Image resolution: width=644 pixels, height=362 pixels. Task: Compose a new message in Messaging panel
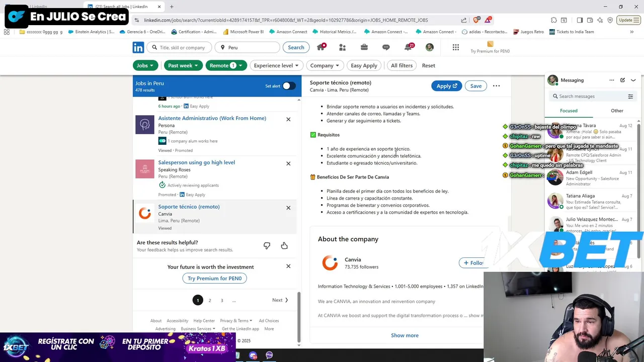(x=622, y=80)
